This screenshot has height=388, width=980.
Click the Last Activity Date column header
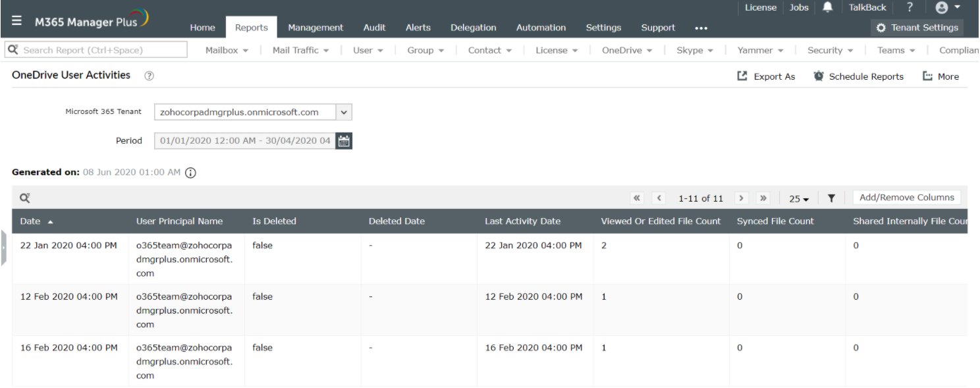tap(522, 221)
